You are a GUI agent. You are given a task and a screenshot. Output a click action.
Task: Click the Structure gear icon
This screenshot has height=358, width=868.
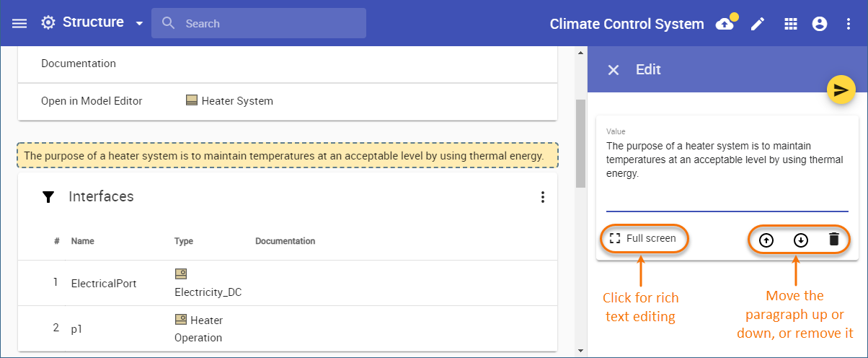tap(48, 23)
